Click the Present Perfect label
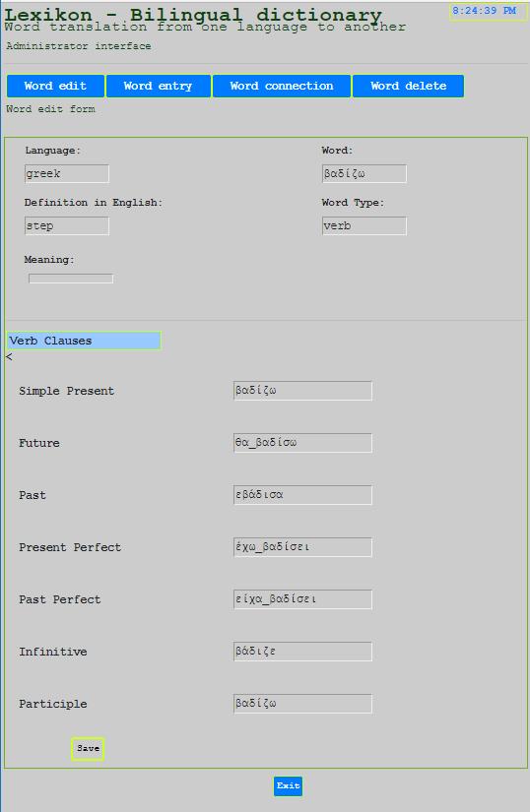The image size is (530, 812). (70, 547)
